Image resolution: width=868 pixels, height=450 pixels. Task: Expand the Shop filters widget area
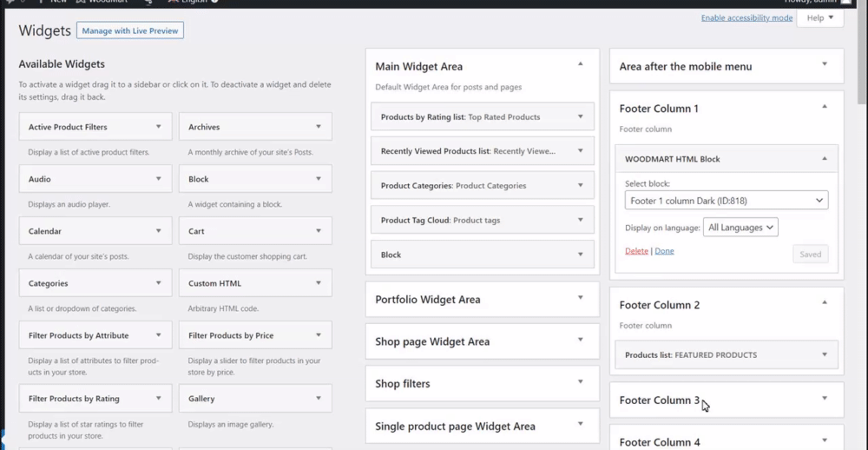(581, 383)
